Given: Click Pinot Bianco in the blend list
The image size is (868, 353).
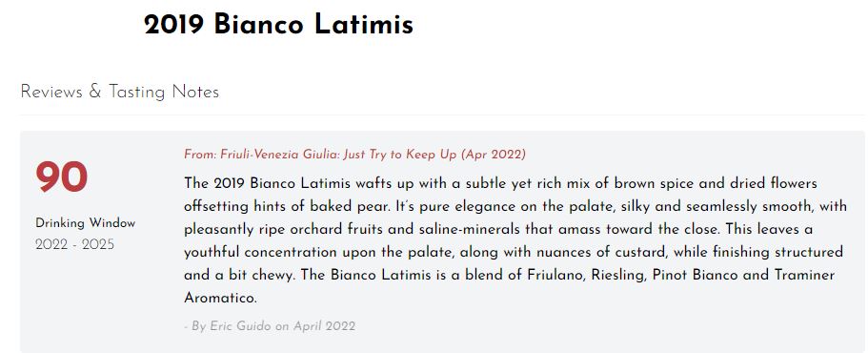Looking at the screenshot, I should [x=695, y=276].
